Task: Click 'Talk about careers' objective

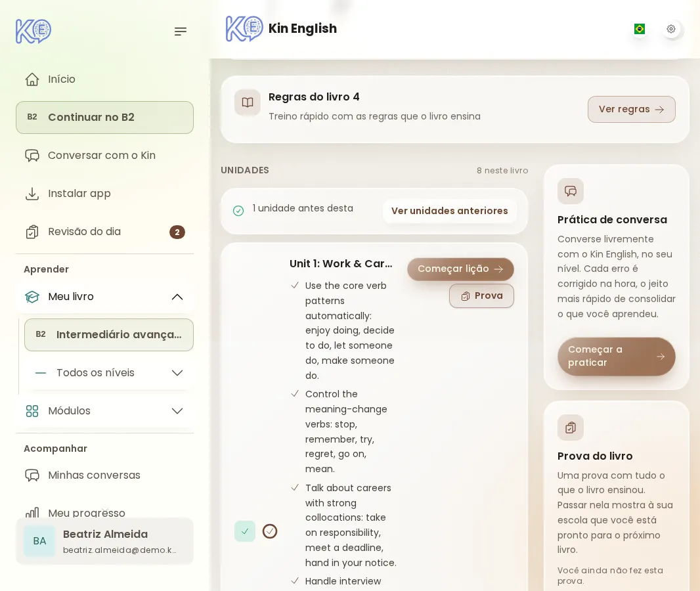Action: (351, 525)
